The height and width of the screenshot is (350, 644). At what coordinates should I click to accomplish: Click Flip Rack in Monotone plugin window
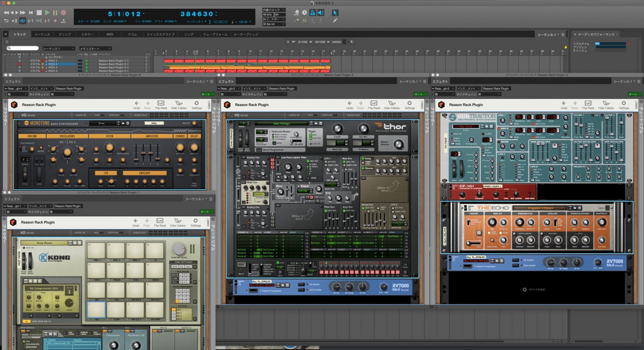tap(161, 105)
